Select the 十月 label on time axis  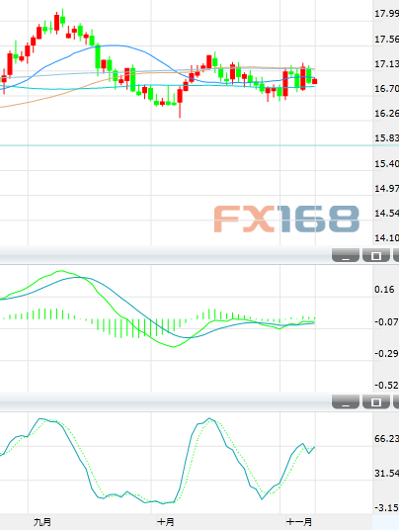[x=166, y=522]
